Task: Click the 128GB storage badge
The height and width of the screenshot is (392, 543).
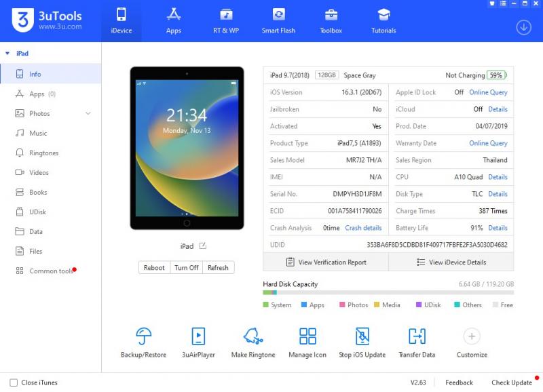Action: [x=326, y=75]
